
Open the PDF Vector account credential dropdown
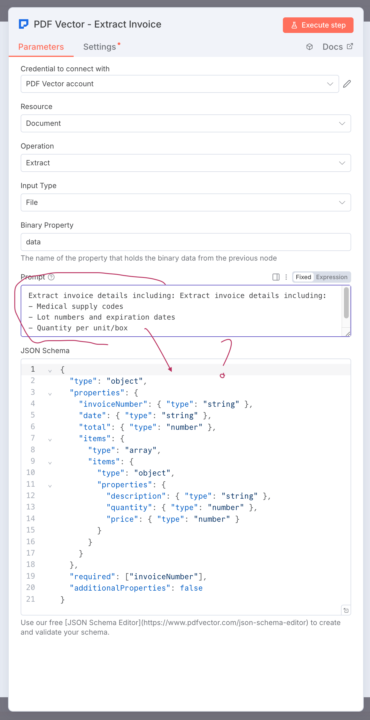click(180, 84)
